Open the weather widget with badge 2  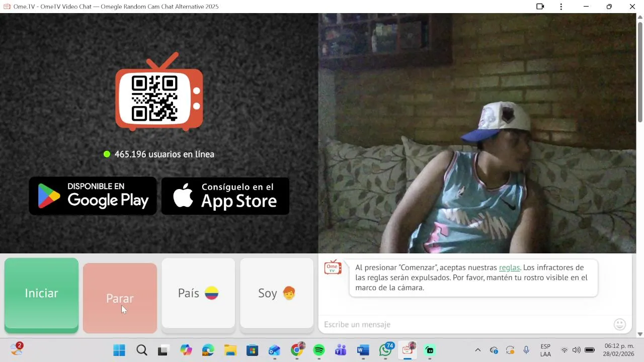17,349
